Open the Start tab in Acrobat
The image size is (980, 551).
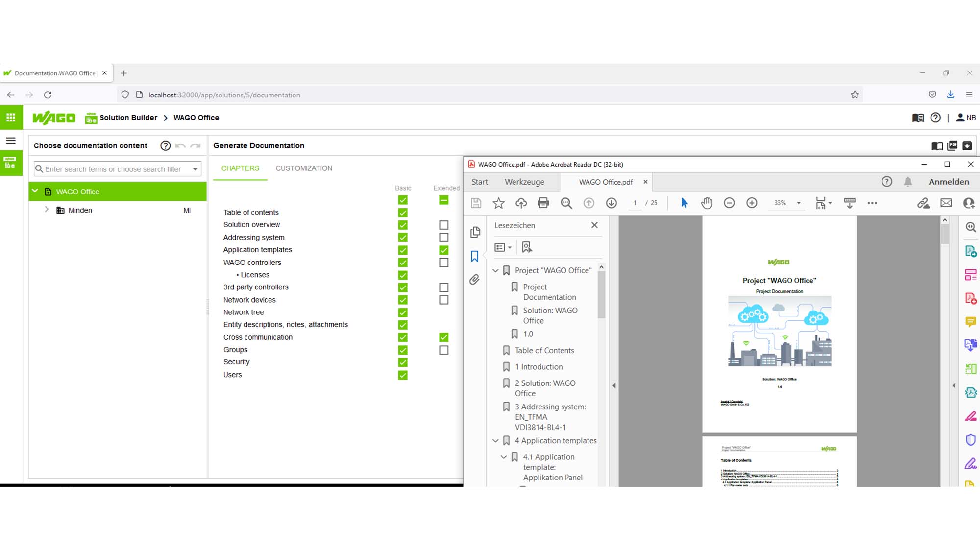[480, 182]
